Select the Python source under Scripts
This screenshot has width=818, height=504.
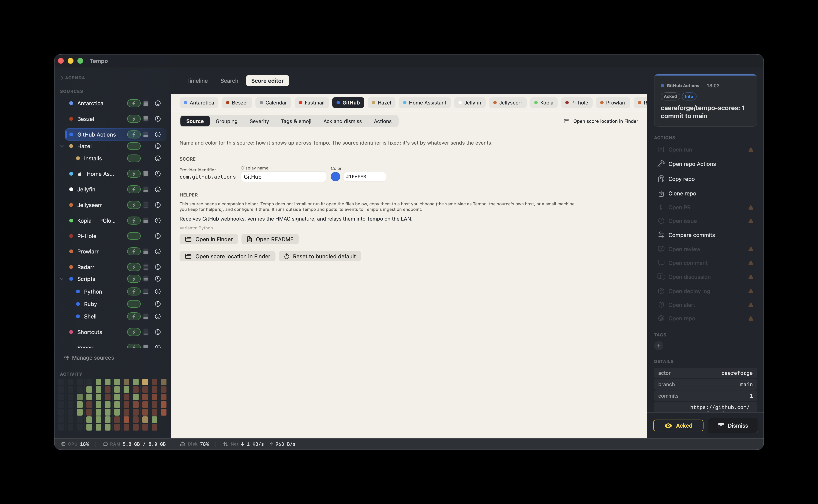[x=93, y=292]
